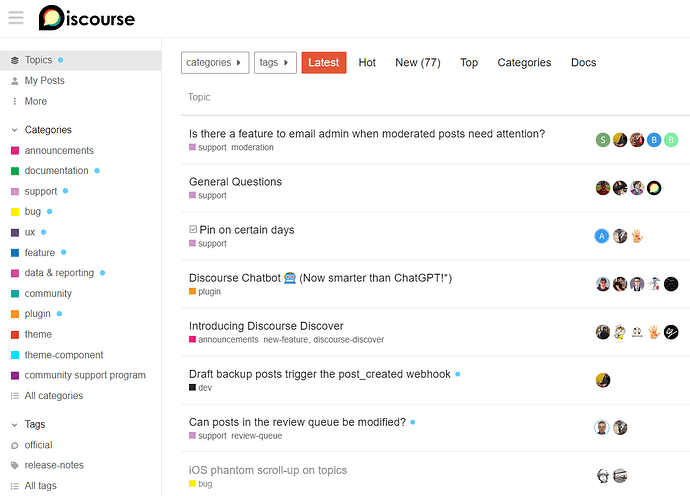690x496 pixels.
Task: Click the My Posts person icon
Action: (x=15, y=81)
